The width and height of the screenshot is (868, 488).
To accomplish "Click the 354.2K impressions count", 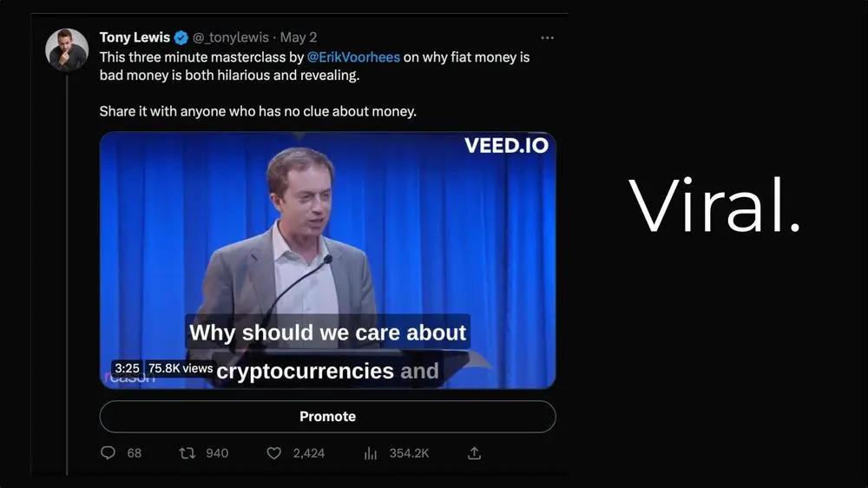I will tap(409, 453).
